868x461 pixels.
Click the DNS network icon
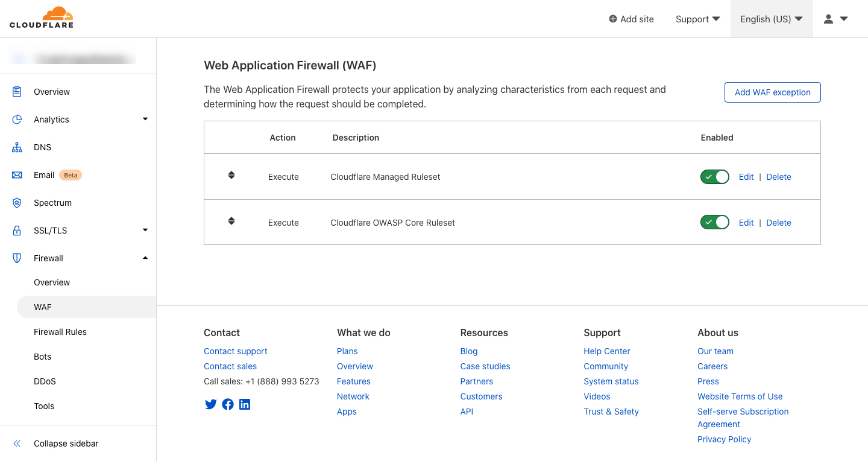point(17,147)
